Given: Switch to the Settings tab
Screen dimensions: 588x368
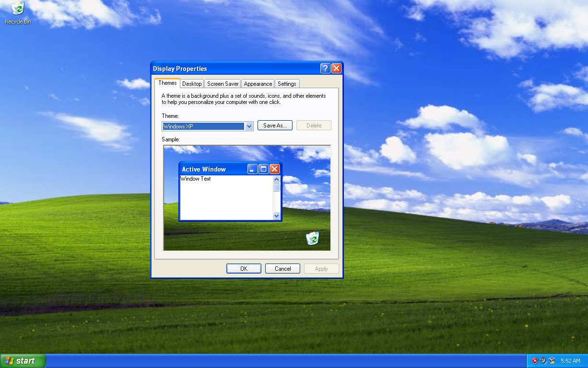Looking at the screenshot, I should (x=287, y=83).
